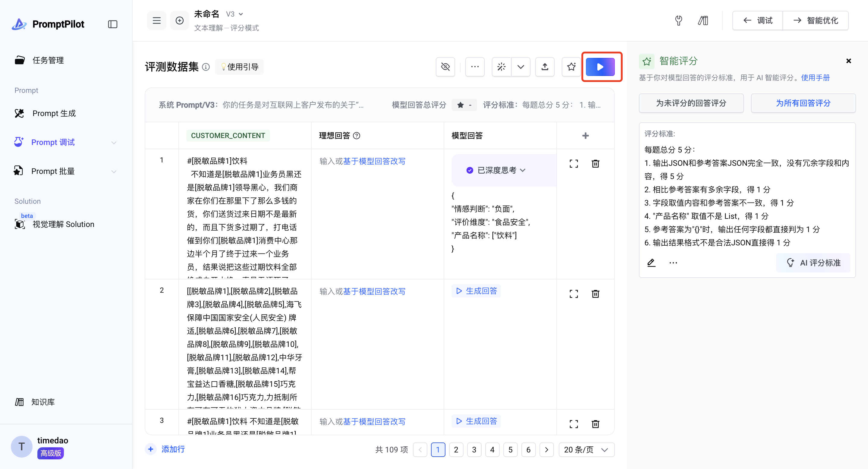Open the smart scoring star icon
Viewport: 868px width, 469px height.
(571, 67)
